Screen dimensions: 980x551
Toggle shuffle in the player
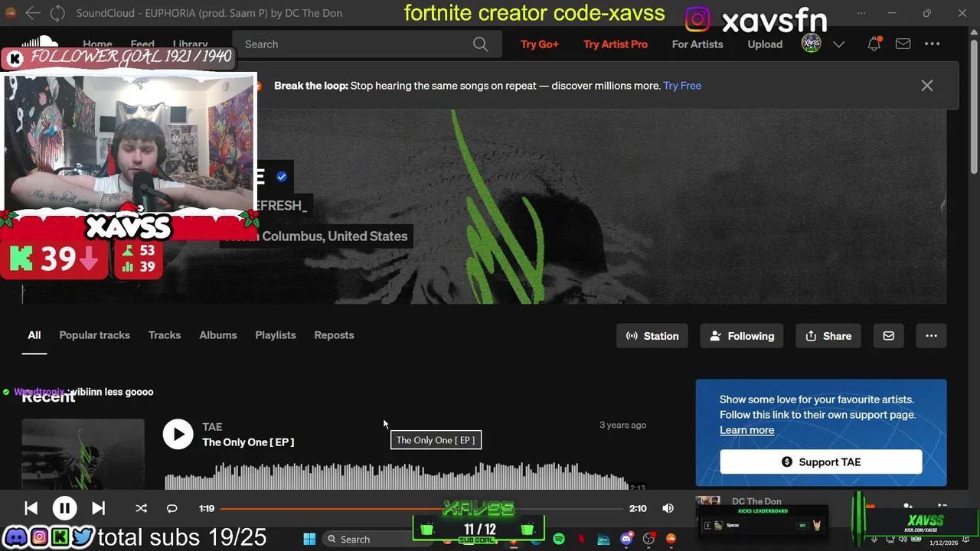tap(141, 508)
